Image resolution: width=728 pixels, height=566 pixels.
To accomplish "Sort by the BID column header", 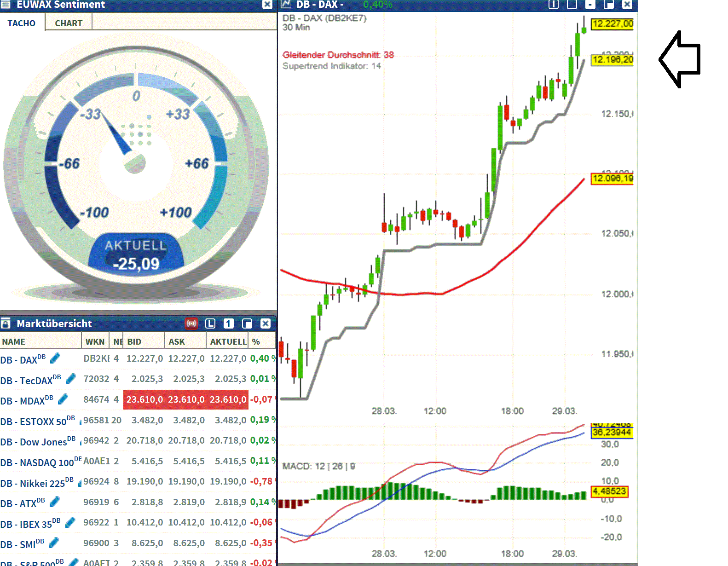I will 144,341.
